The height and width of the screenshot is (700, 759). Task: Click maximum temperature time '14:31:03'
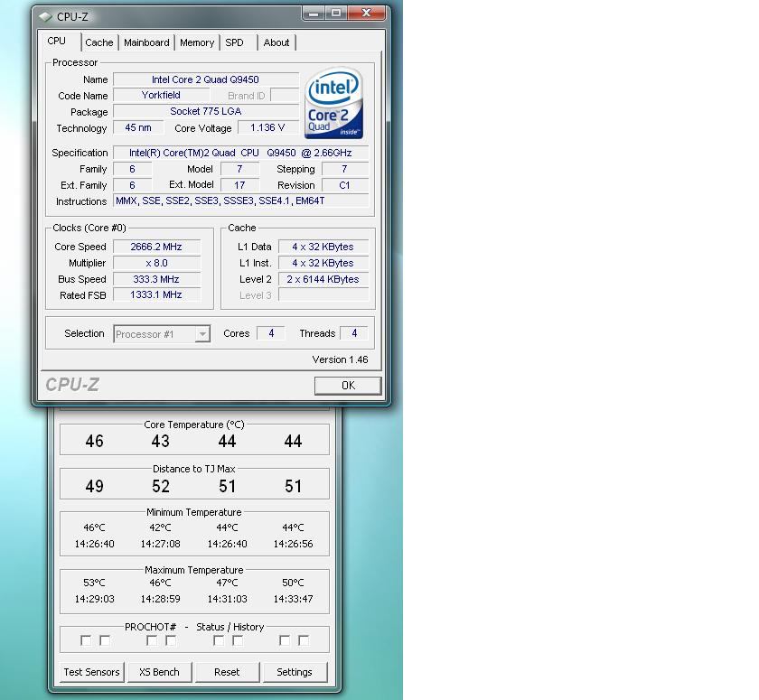(227, 599)
